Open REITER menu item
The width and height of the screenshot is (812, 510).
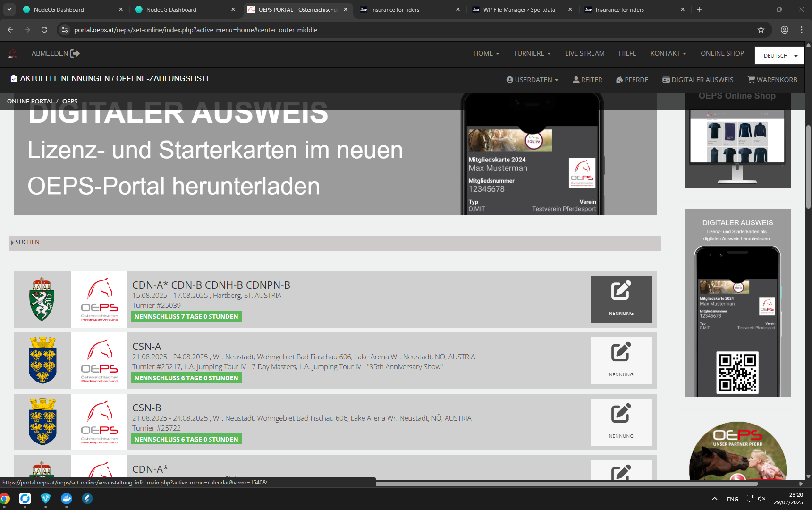587,80
